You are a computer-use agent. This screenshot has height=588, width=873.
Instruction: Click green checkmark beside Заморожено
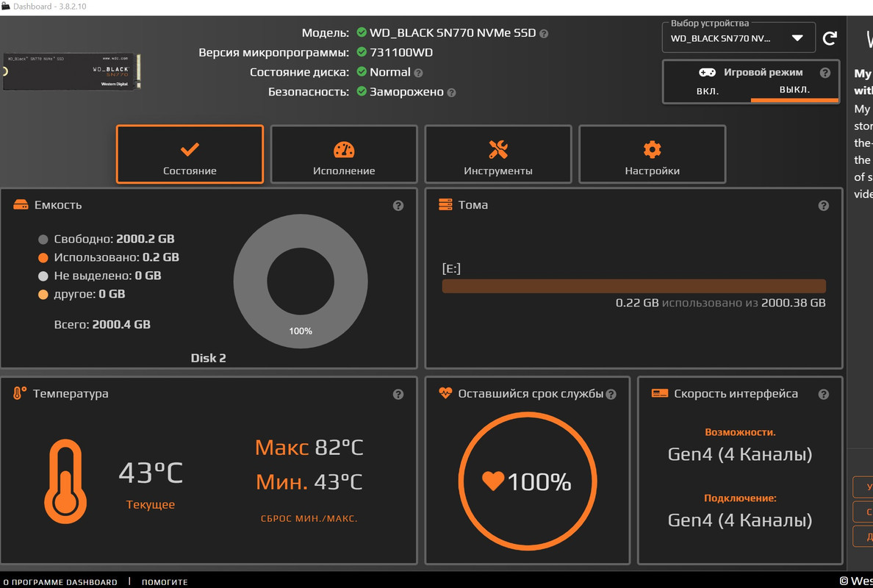click(x=362, y=90)
